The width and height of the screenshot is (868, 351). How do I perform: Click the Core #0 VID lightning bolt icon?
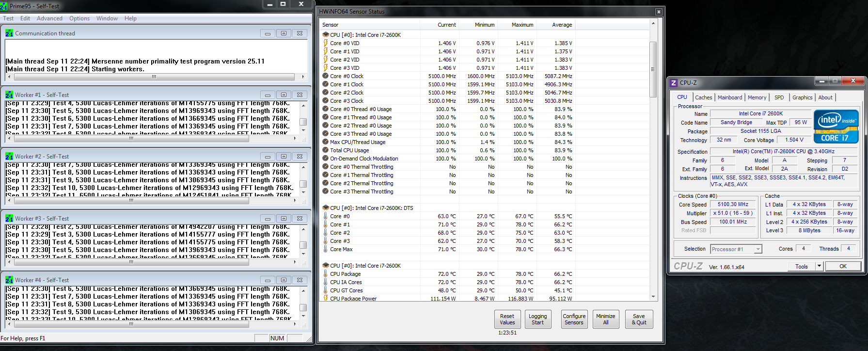click(326, 43)
